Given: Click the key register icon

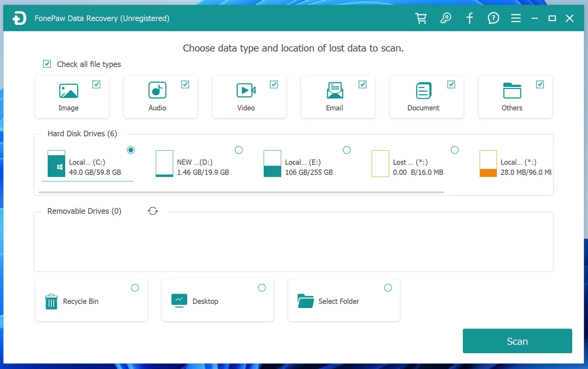Looking at the screenshot, I should pyautogui.click(x=445, y=18).
